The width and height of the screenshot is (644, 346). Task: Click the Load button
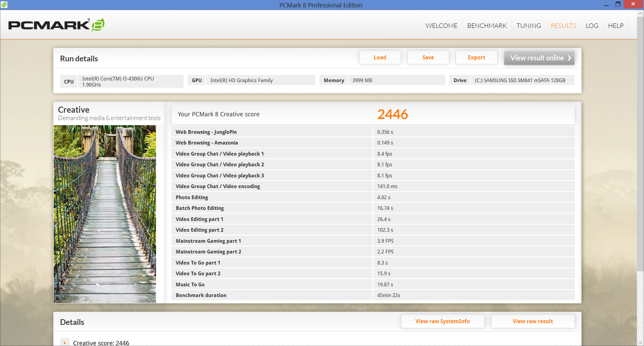point(380,57)
